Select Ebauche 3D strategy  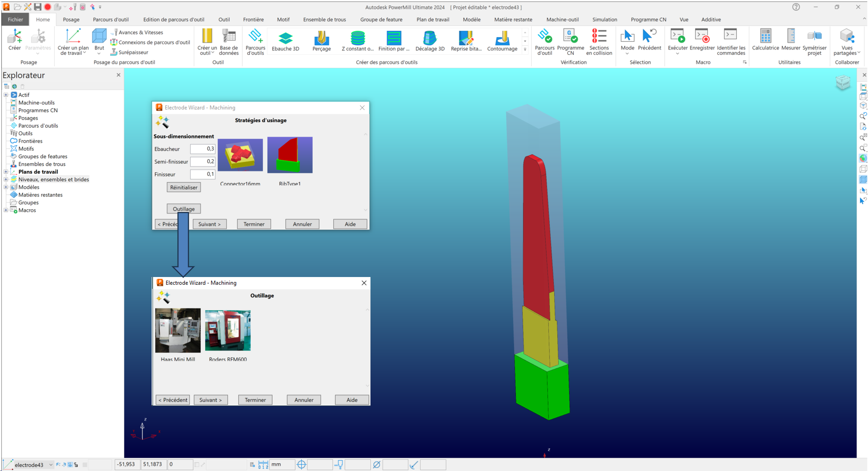285,41
